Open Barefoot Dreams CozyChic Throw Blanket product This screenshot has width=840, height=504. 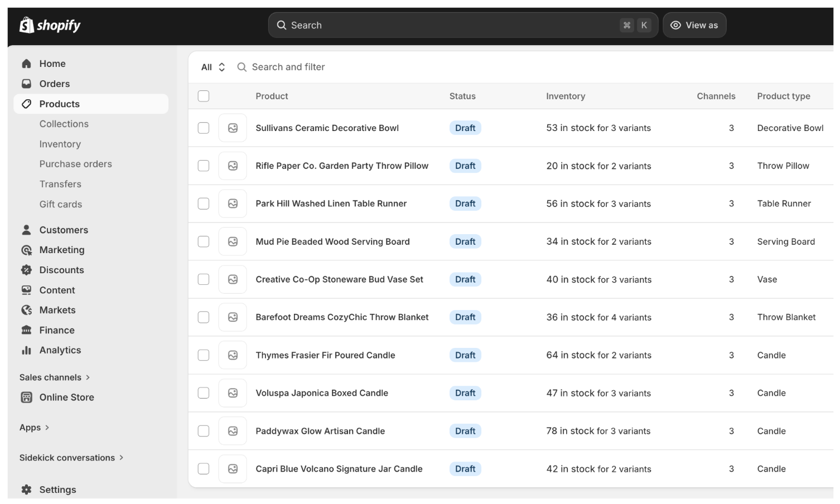pos(342,317)
